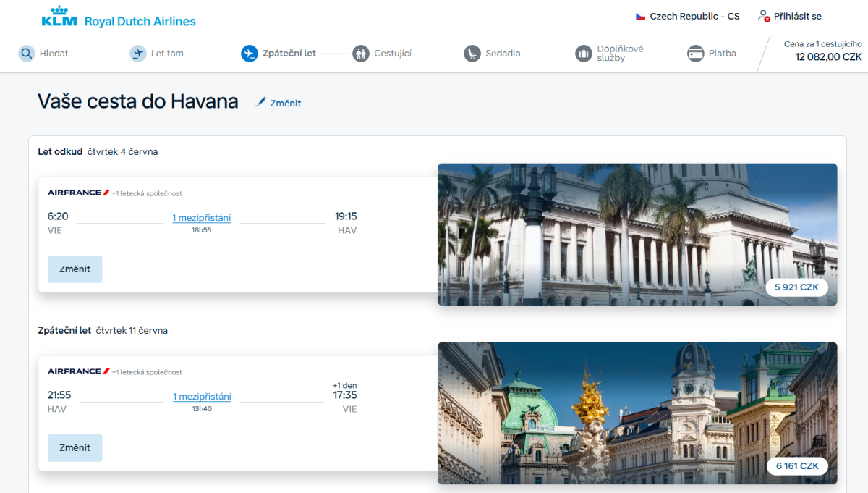Click the Czech flag icon
The width and height of the screenshot is (868, 493).
tap(640, 17)
